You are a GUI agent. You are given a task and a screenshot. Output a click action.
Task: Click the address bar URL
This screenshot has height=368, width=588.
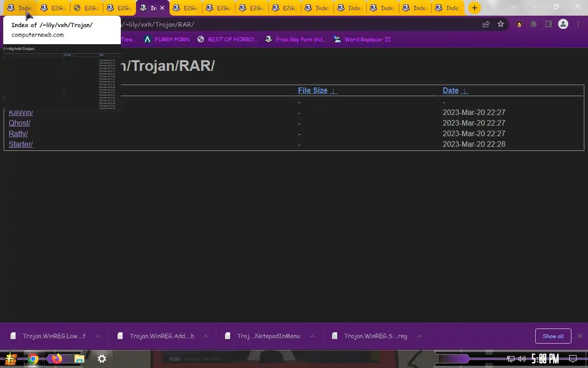tap(158, 24)
